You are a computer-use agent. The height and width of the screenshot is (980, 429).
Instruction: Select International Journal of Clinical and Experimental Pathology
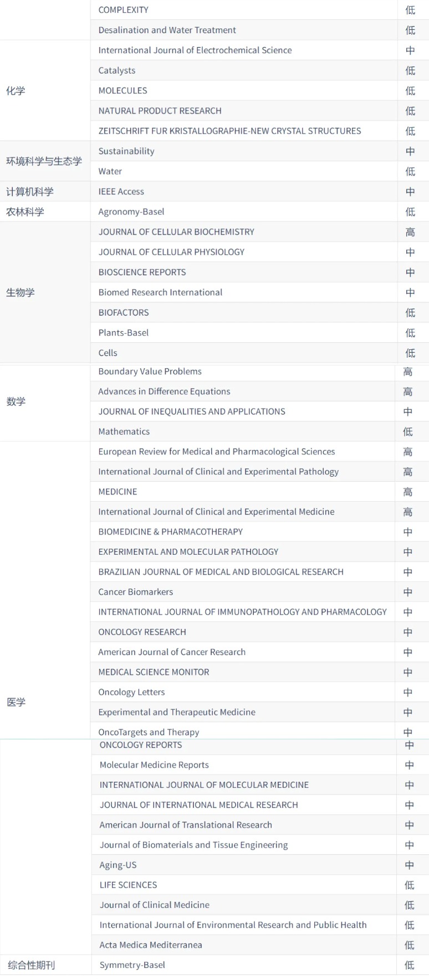click(x=218, y=472)
